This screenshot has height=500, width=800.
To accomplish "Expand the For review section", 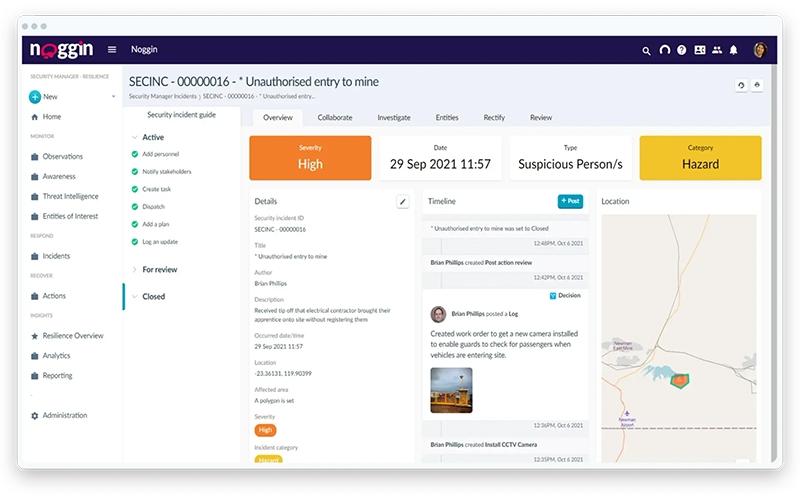I will pos(135,269).
